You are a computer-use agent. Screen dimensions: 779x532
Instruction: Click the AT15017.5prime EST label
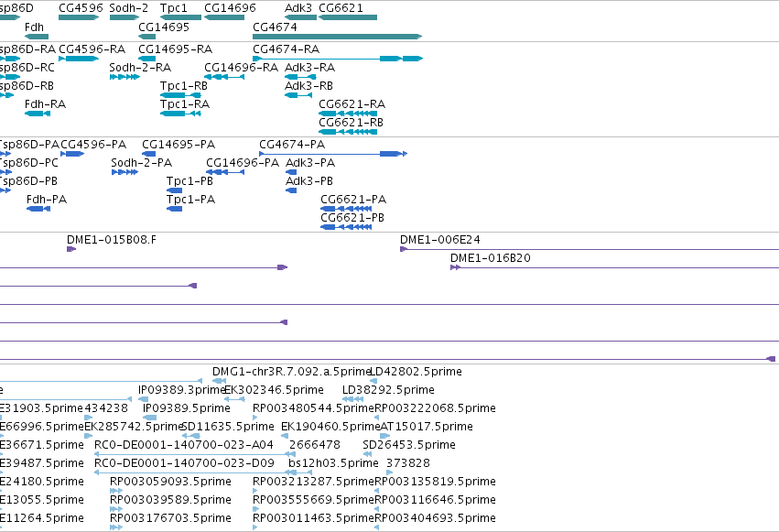(427, 427)
